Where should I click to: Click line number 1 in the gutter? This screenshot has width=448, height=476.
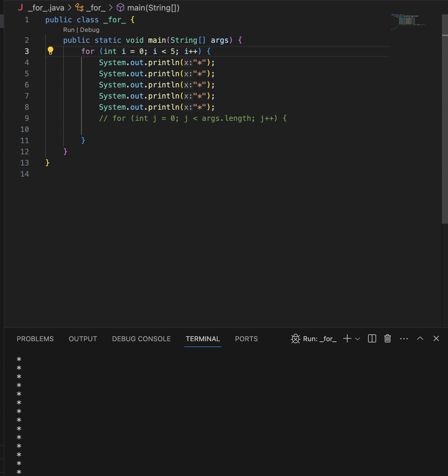27,20
